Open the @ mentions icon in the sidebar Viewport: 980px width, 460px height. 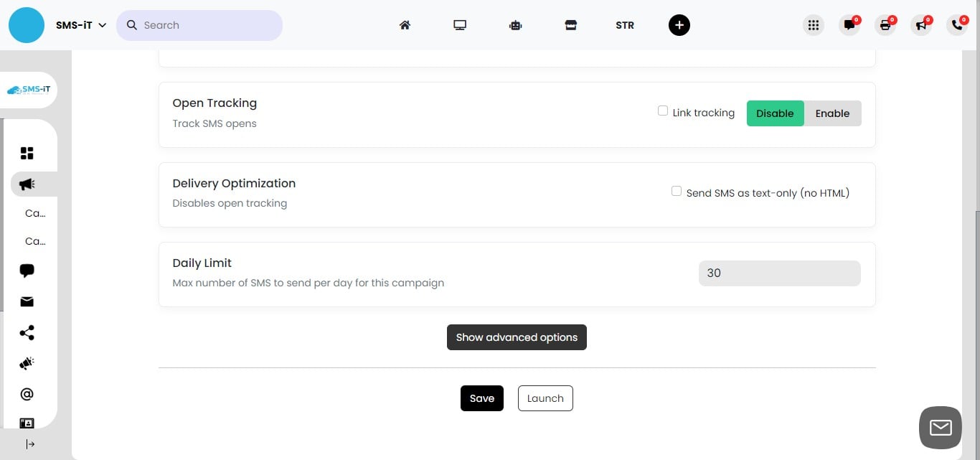(x=27, y=393)
